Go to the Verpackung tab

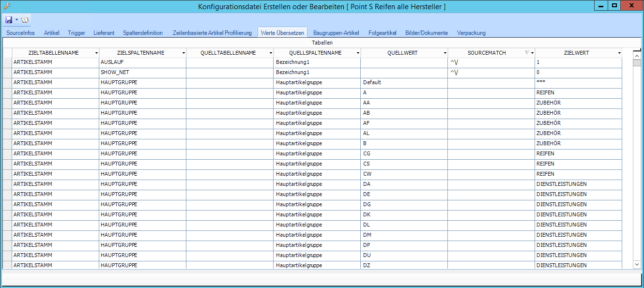(471, 33)
